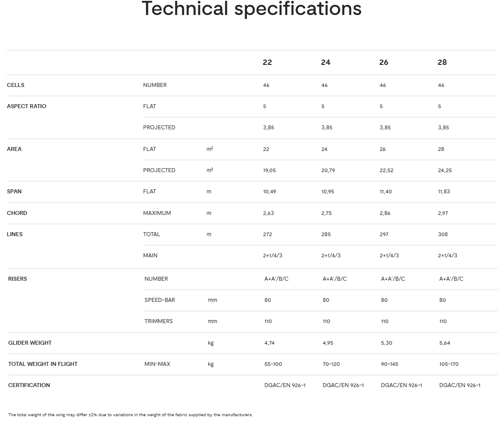Click the 11,83 flat span value
The width and height of the screenshot is (504, 429).
pos(444,192)
